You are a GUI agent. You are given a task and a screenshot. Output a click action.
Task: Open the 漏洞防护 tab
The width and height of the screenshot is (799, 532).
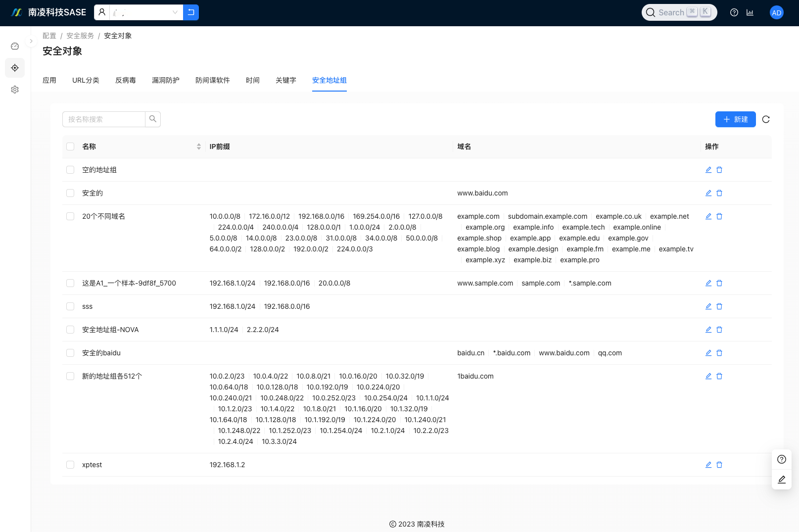pyautogui.click(x=166, y=80)
